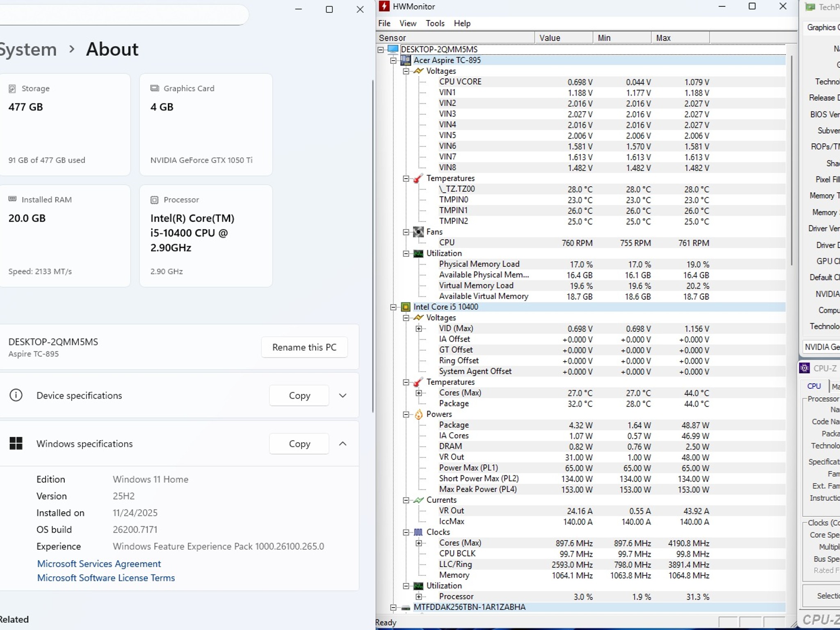Open the Tools menu in HWMonitor

pos(435,23)
